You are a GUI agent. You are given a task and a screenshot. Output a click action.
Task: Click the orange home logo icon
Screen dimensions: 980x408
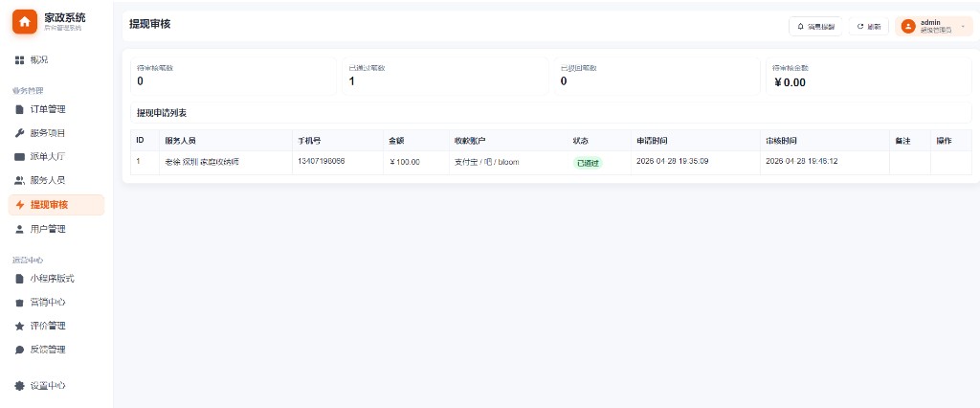pyautogui.click(x=24, y=22)
